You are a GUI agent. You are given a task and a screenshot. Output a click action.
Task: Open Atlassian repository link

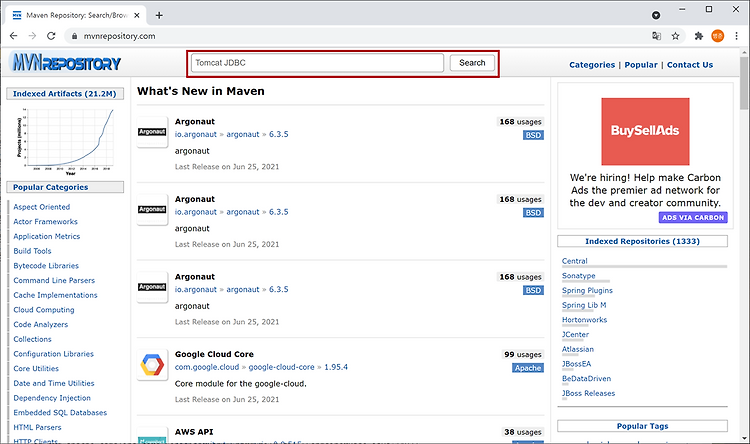578,349
